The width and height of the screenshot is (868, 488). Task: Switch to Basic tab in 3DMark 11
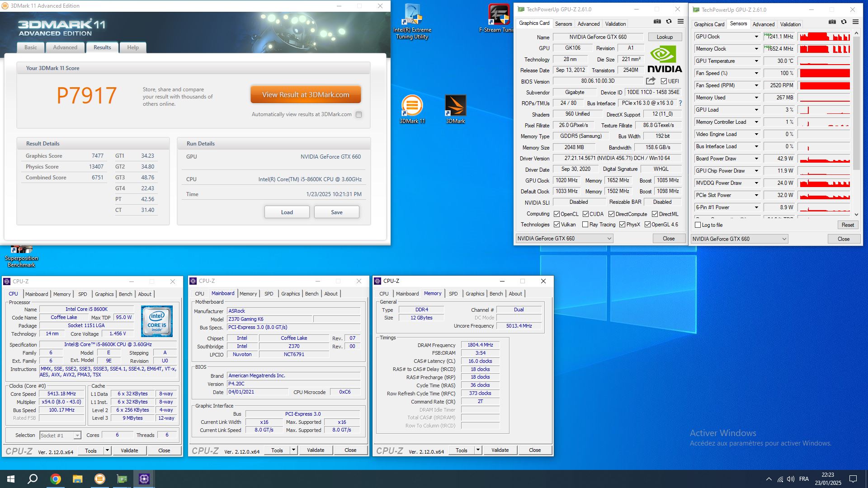[x=31, y=47]
